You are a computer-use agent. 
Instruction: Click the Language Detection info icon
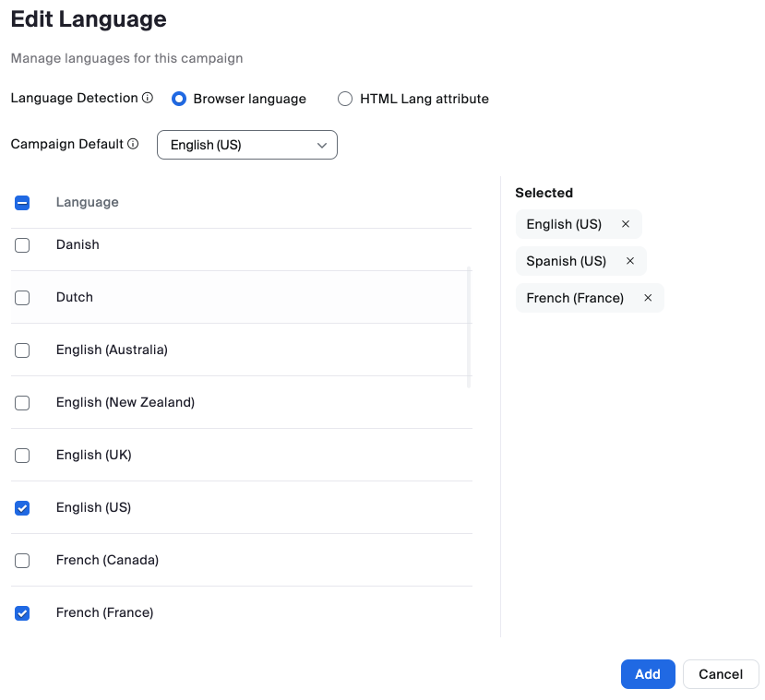tap(148, 98)
